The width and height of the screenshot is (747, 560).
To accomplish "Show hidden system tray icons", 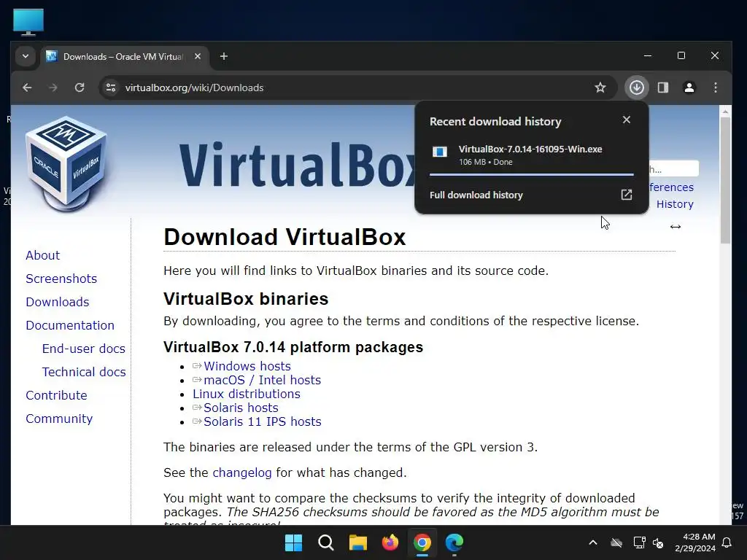I will 593,542.
